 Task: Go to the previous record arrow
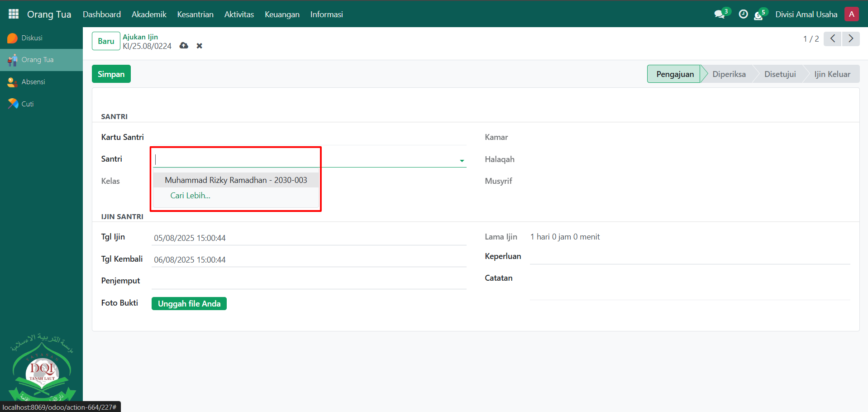click(833, 39)
